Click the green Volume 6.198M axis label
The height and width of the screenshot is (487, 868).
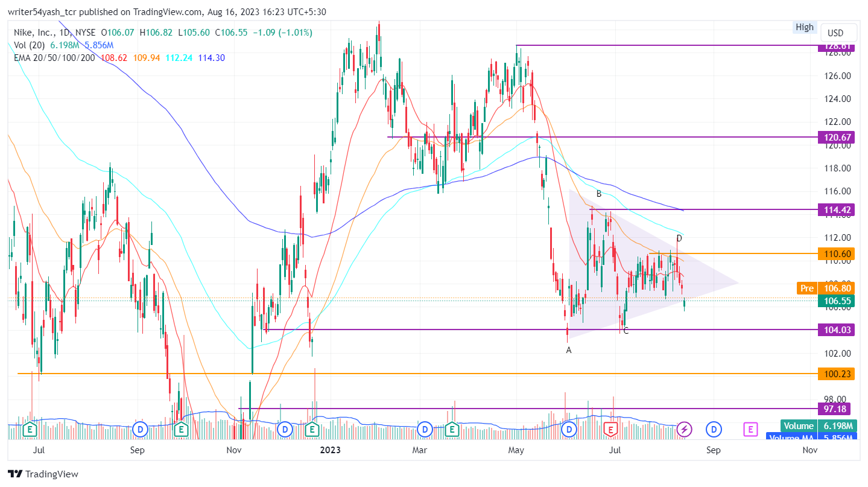[x=817, y=426]
